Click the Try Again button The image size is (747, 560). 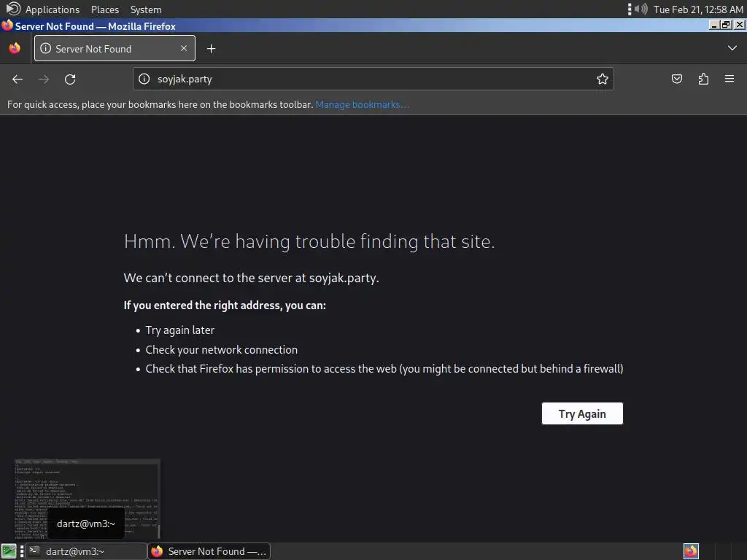coord(582,413)
